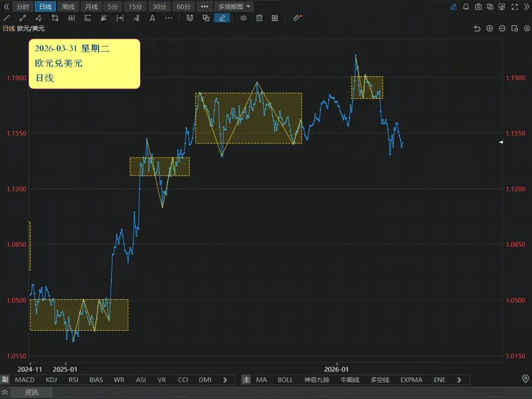Switch to 月线 monthly timeframe
532x399 pixels.
(91, 7)
